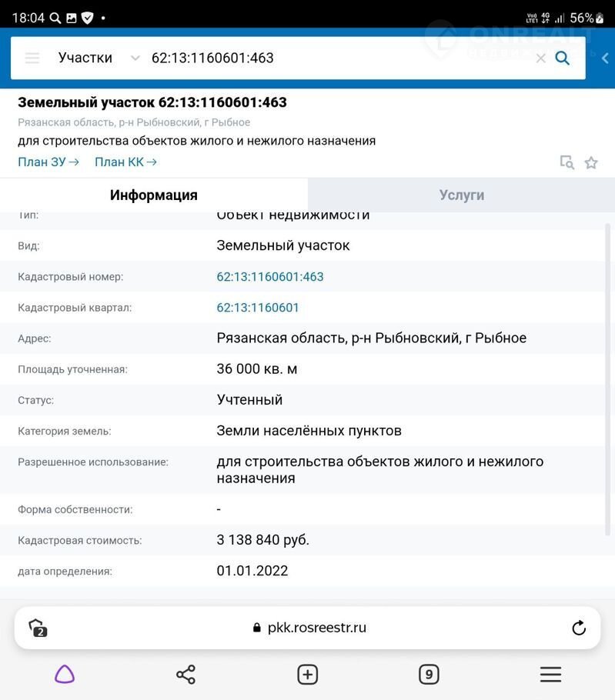
Task: Open the hamburger menu in search bar
Action: [32, 58]
